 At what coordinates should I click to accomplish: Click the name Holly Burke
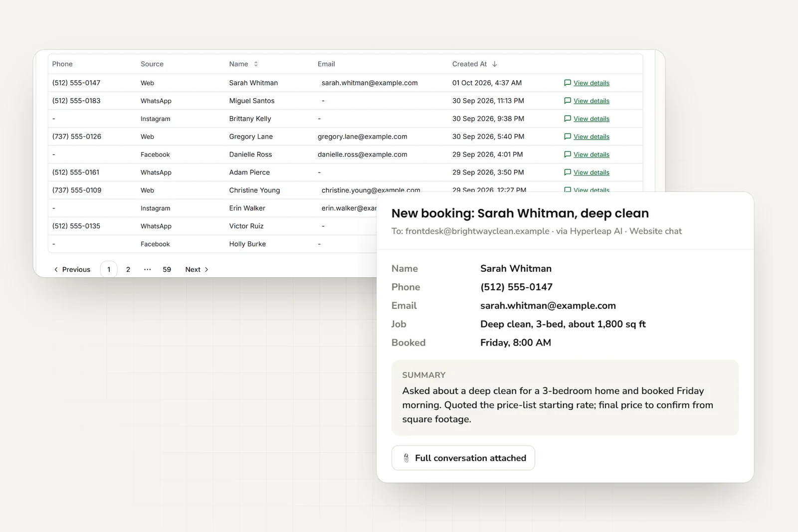click(247, 244)
